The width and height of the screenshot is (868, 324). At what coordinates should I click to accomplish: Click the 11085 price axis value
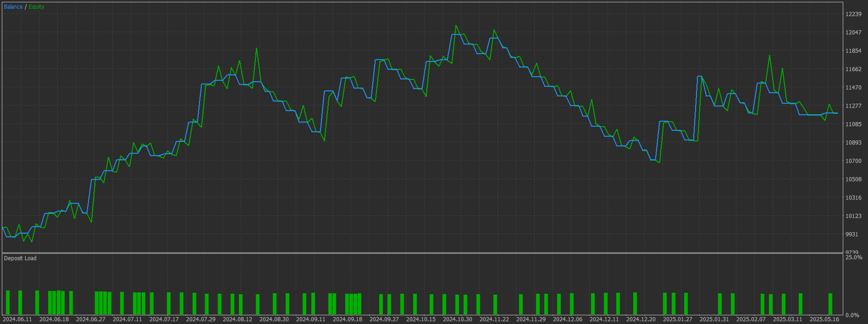coord(853,124)
